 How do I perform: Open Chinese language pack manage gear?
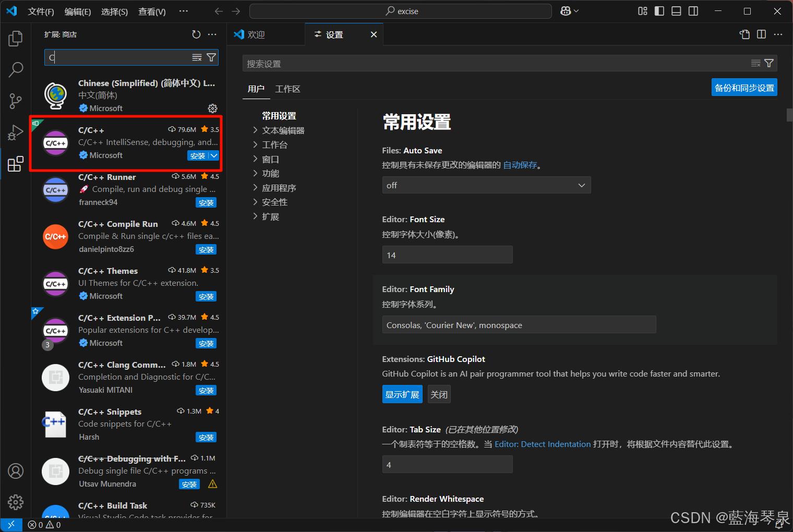pos(212,108)
